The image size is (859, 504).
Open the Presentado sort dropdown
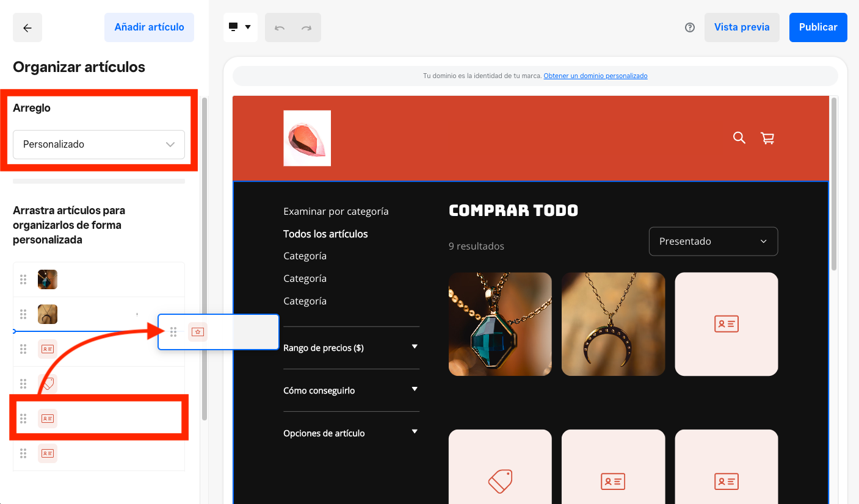713,241
